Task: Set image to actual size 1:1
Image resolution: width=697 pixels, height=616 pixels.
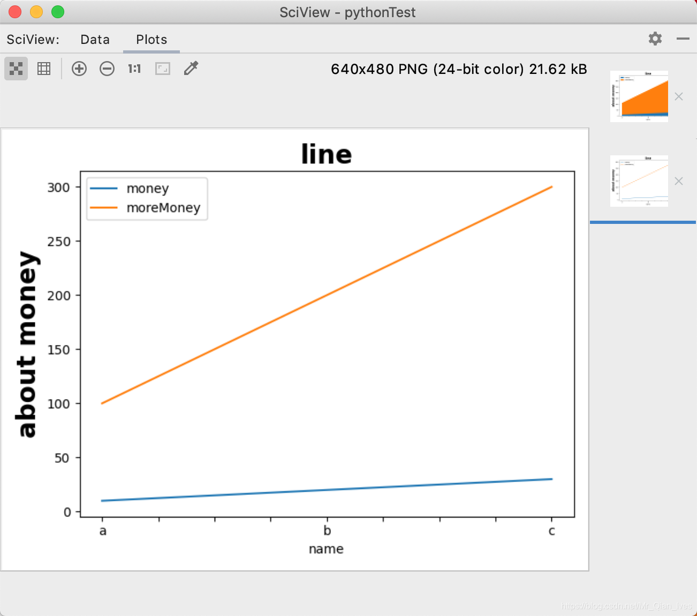Action: 134,69
